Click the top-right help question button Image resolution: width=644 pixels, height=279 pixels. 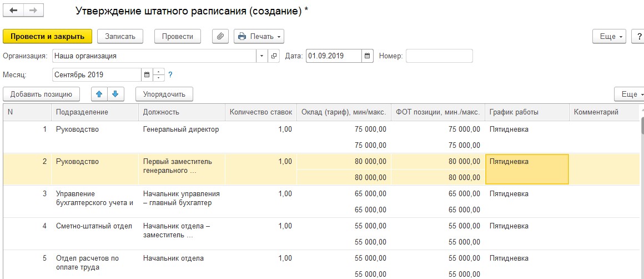tap(638, 36)
